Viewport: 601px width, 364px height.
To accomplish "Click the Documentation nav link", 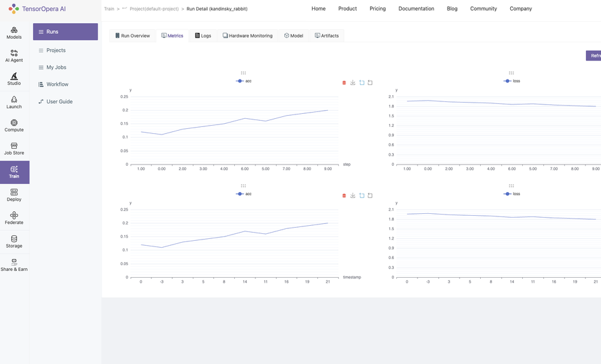I will 416,8.
